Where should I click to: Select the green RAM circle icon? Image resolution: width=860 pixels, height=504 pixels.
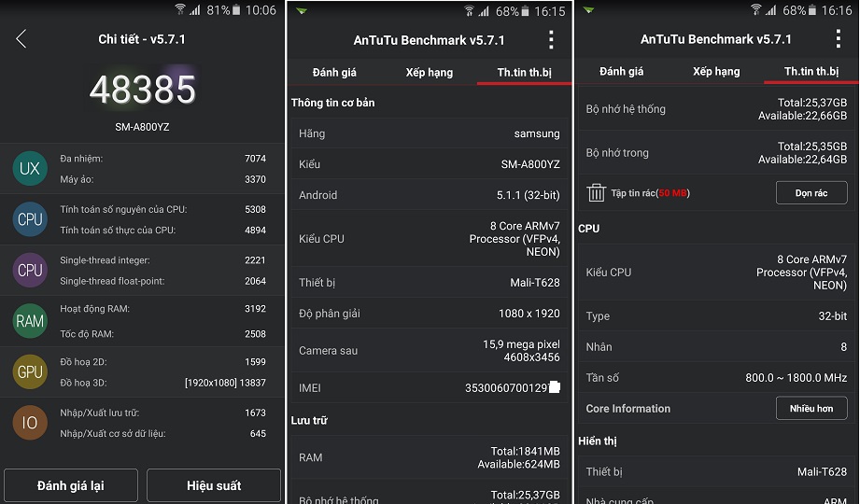(x=30, y=321)
